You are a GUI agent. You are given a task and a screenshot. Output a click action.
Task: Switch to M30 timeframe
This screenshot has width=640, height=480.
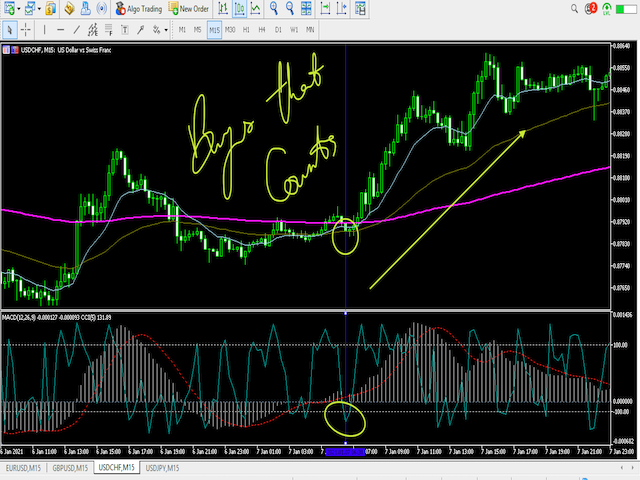230,30
